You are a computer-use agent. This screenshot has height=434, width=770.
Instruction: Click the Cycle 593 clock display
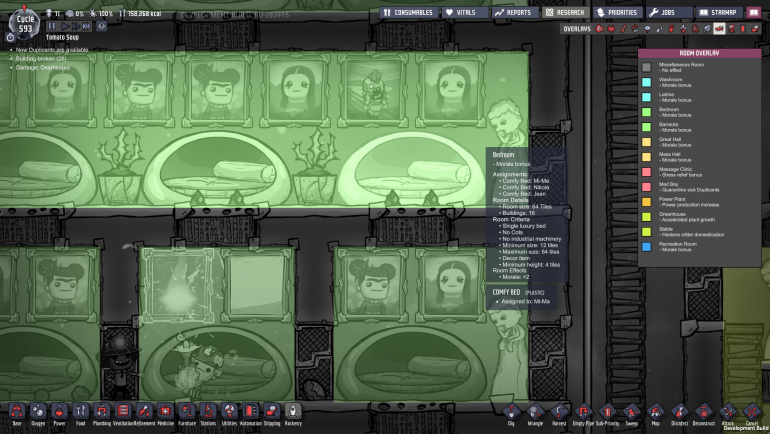pyautogui.click(x=25, y=24)
